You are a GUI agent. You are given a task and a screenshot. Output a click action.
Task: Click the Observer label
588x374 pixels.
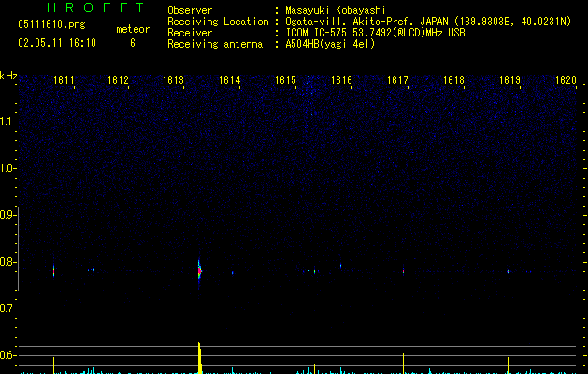tap(190, 10)
